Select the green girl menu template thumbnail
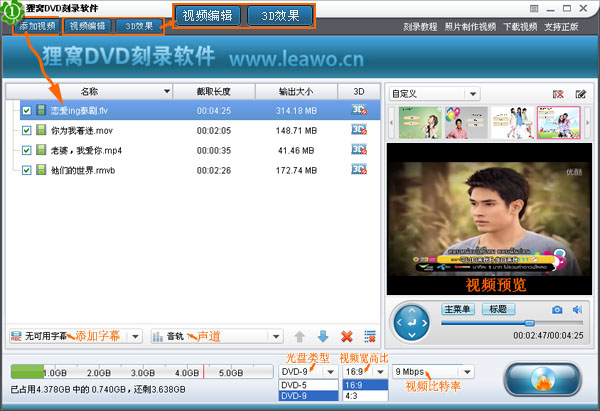This screenshot has height=411, width=600. click(420, 123)
